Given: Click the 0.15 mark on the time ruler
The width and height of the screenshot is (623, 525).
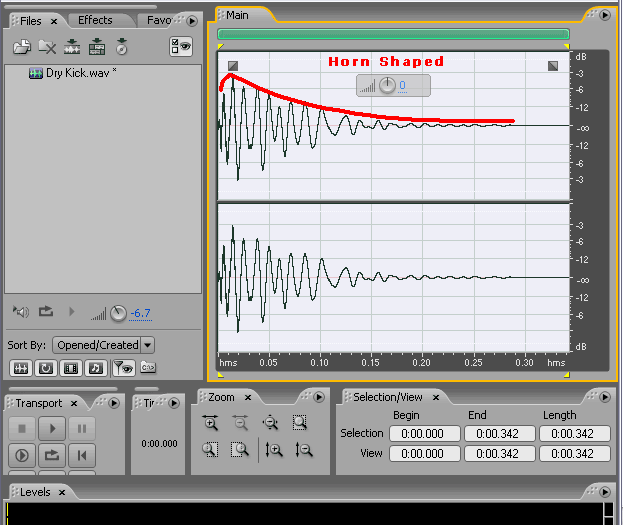Looking at the screenshot, I should tap(371, 362).
